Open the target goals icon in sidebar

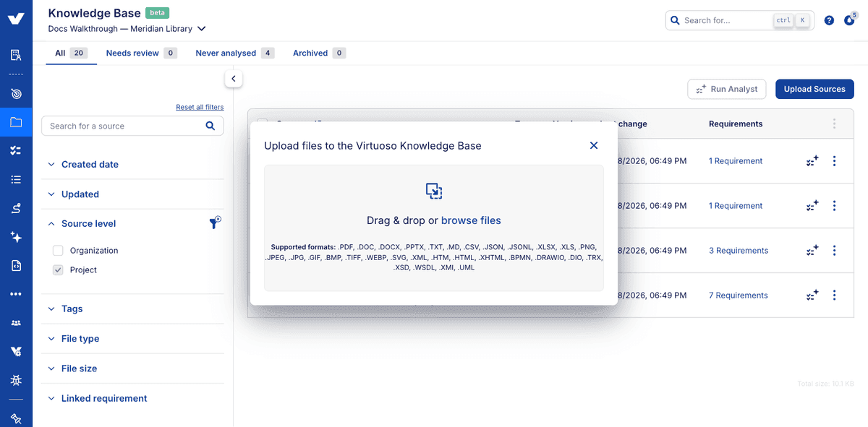pos(16,94)
